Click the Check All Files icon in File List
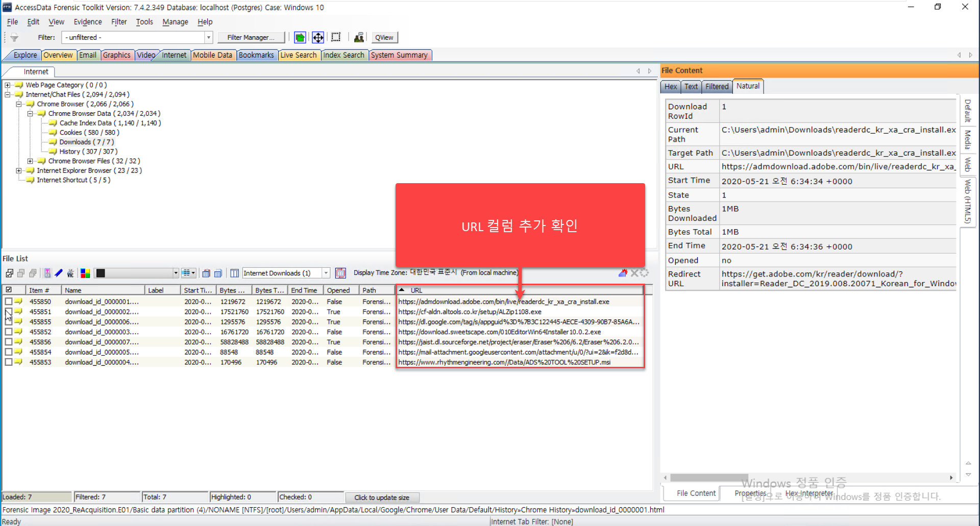Image resolution: width=980 pixels, height=526 pixels. [x=10, y=273]
